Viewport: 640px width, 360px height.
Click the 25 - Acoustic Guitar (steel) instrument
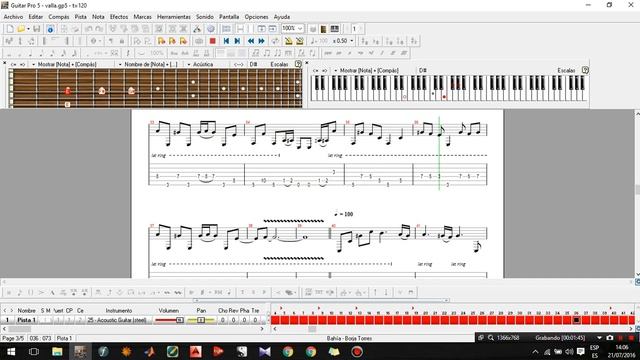(117, 320)
